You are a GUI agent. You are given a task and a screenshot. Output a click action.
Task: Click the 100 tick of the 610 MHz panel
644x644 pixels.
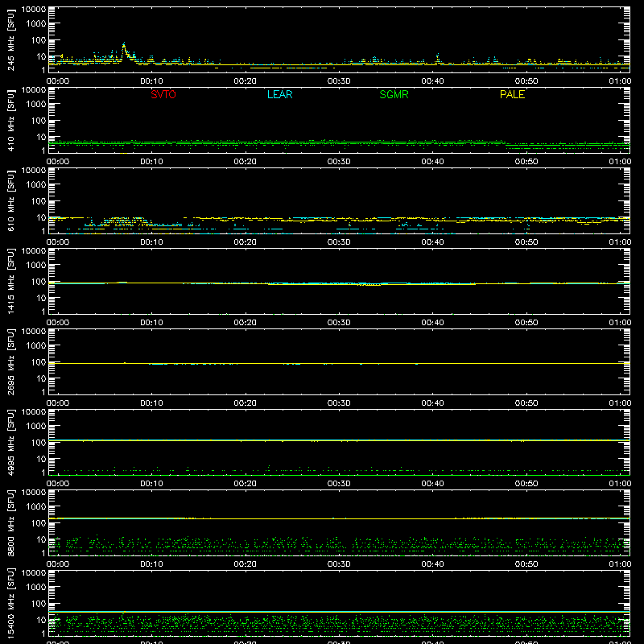coord(39,201)
